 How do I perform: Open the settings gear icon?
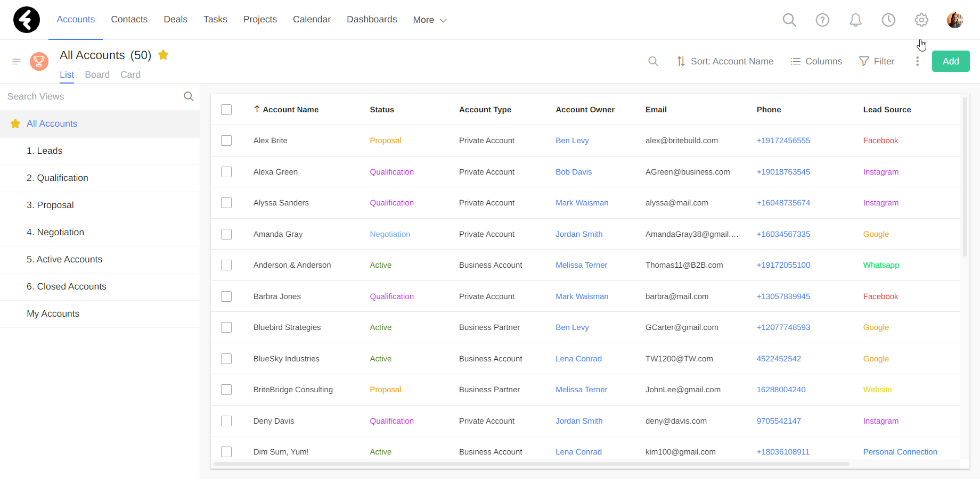921,20
